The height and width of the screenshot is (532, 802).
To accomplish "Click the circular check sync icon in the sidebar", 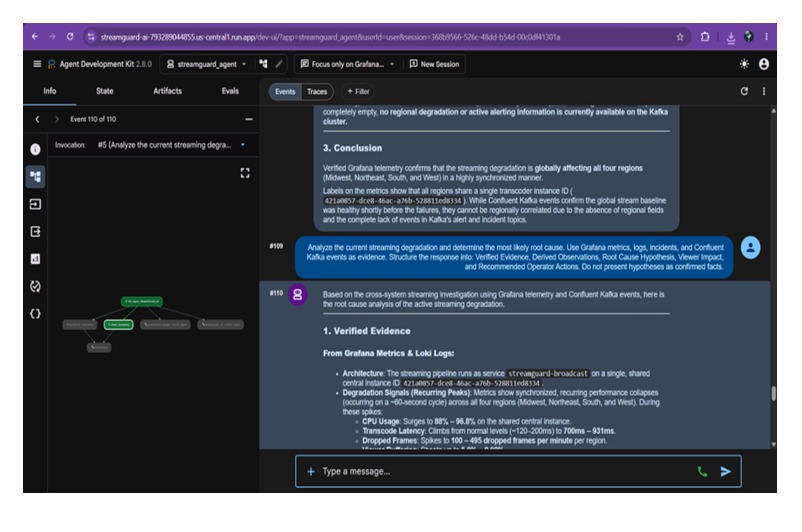I will point(35,286).
